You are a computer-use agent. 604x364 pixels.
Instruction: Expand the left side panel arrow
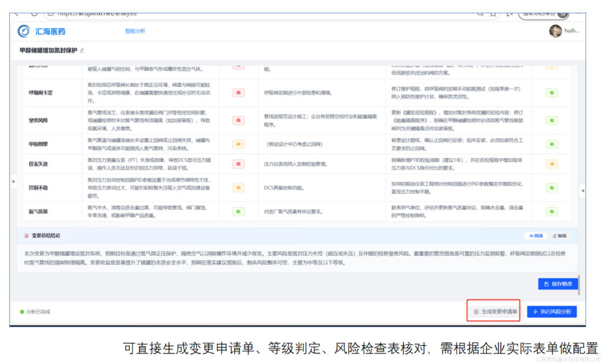[14, 181]
